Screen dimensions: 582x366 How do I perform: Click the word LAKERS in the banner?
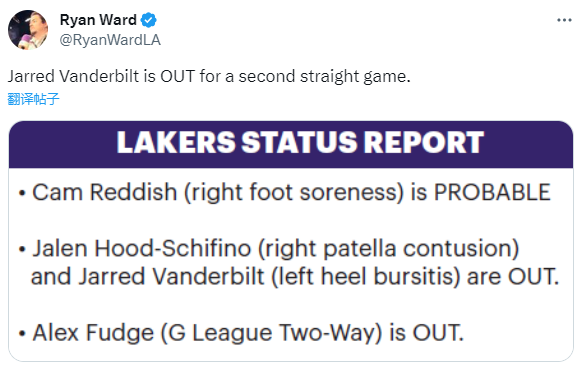176,142
